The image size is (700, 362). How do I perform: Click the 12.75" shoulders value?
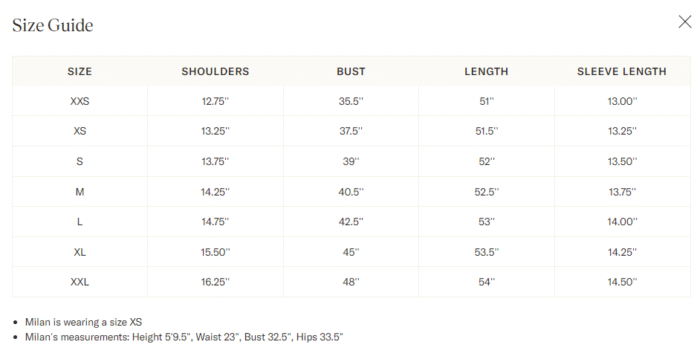tap(215, 101)
